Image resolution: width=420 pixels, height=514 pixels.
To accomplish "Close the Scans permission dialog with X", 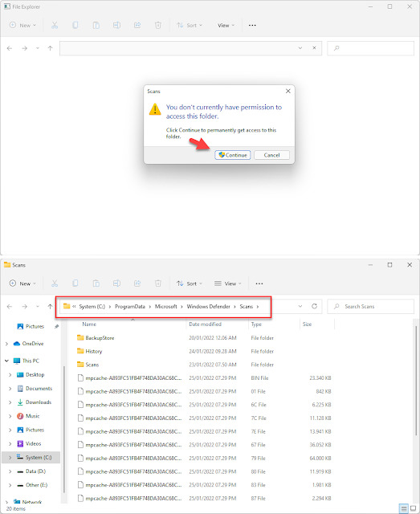I will click(287, 91).
